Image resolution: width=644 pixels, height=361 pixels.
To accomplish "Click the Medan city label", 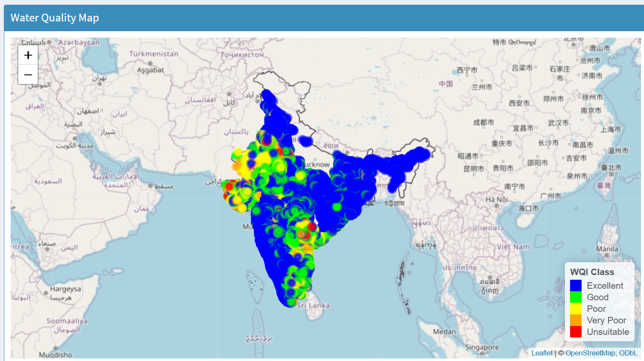I will 444,331.
